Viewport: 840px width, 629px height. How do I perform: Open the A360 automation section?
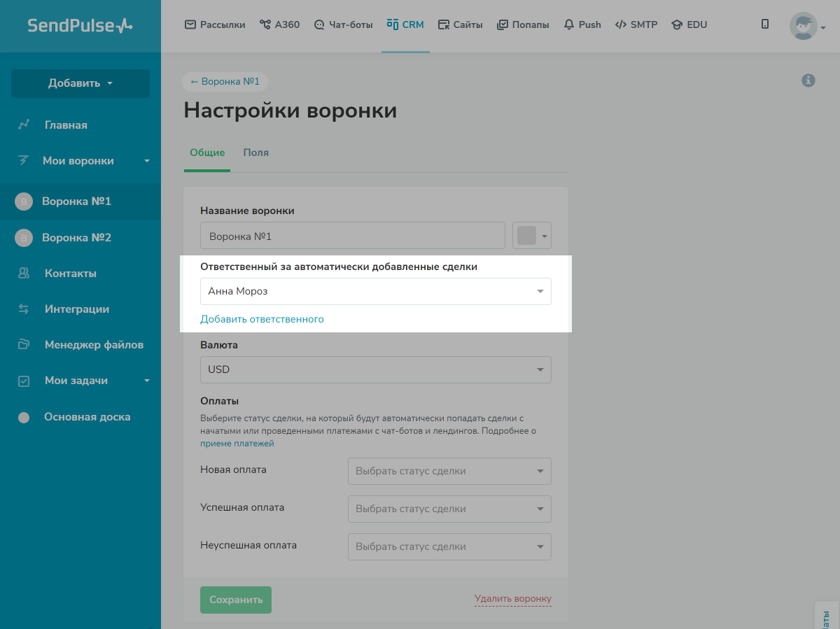(x=279, y=24)
